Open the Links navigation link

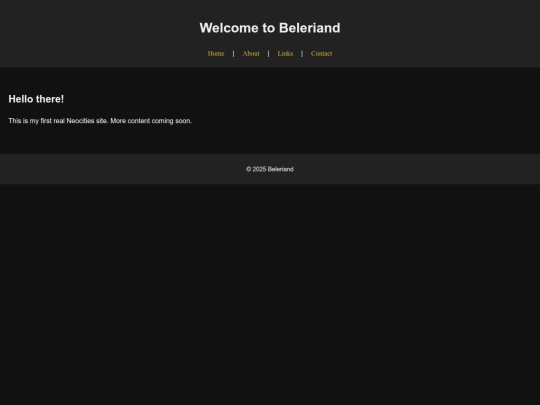[285, 53]
